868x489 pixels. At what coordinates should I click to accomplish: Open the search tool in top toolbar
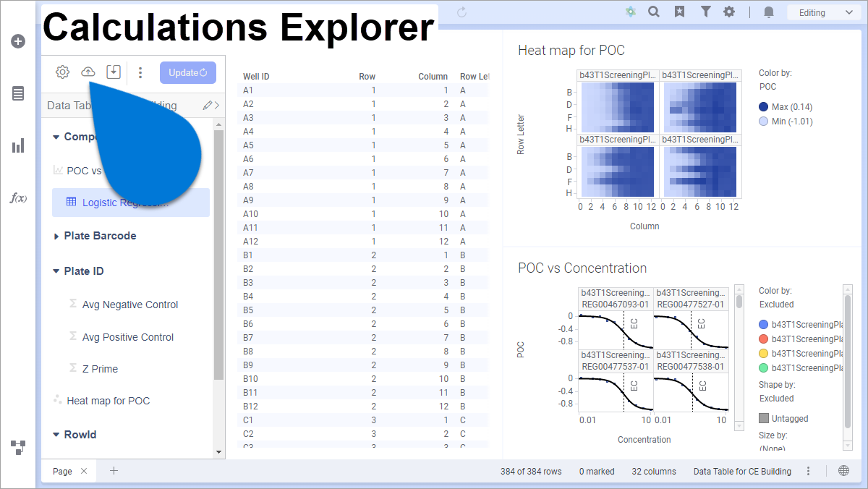[654, 12]
